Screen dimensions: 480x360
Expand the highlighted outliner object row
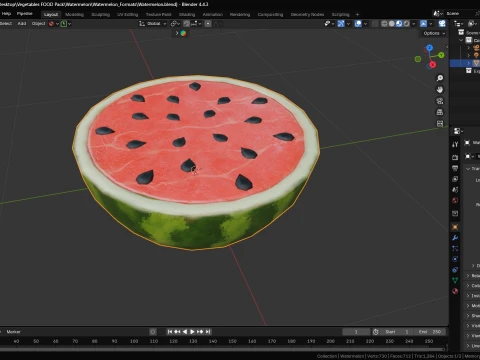(x=469, y=63)
